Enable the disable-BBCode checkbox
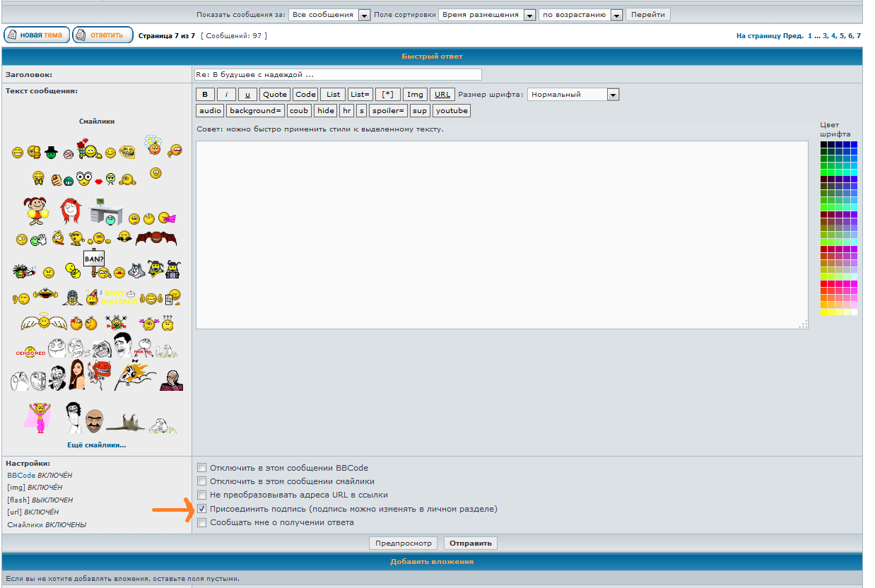The width and height of the screenshot is (875, 588). (202, 468)
